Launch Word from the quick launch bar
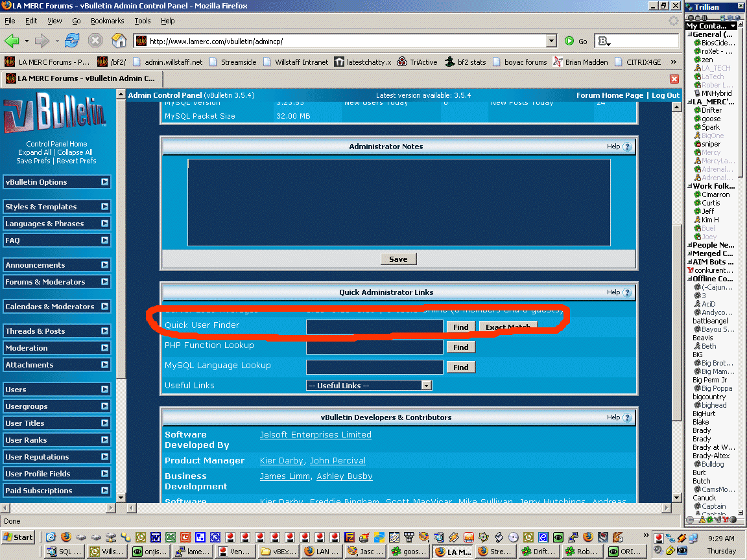The width and height of the screenshot is (747, 560). [x=156, y=537]
